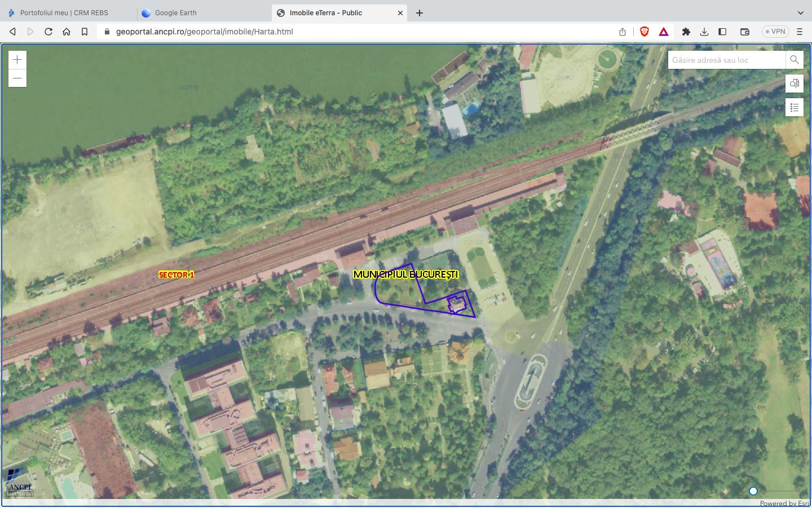Screen dimensions: 812x508
Task: Open browser extensions menu
Action: [x=686, y=32]
